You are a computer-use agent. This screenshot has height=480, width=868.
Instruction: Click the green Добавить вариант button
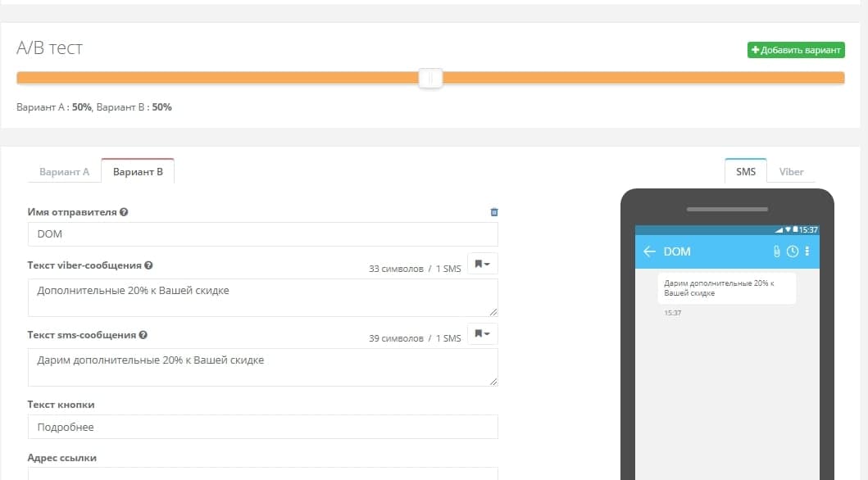click(796, 50)
